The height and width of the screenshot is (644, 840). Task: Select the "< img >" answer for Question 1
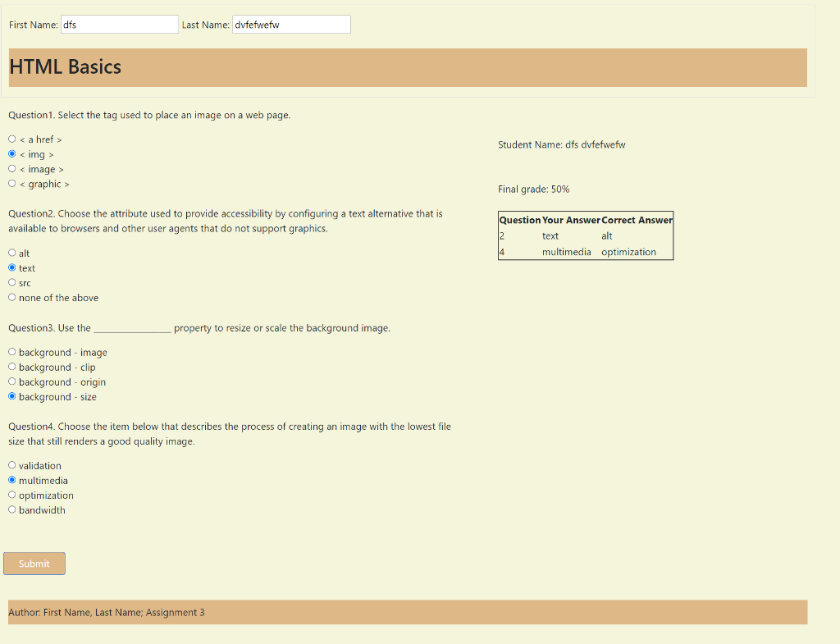(11, 153)
